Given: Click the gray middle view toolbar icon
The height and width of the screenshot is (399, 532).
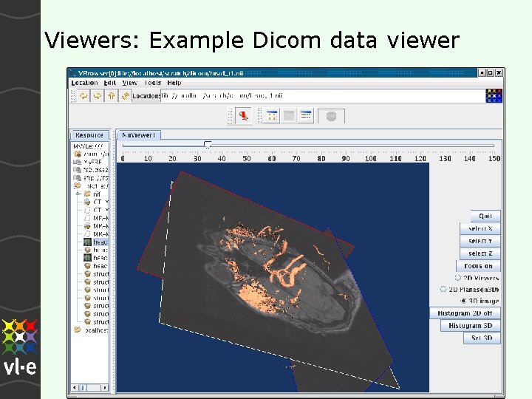Looking at the screenshot, I should coord(289,116).
